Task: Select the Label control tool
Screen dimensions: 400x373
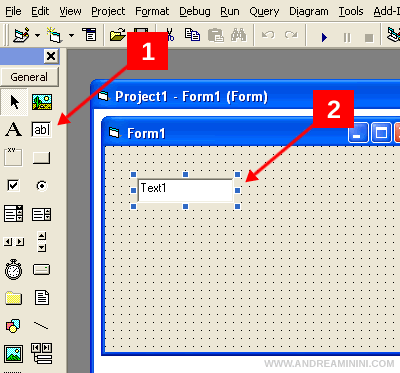Action: pyautogui.click(x=14, y=129)
